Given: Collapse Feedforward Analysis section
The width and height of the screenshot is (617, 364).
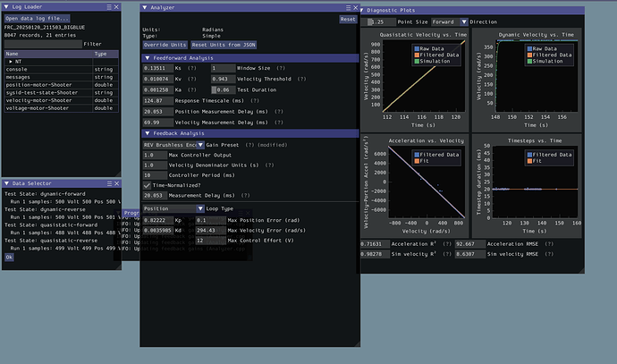Looking at the screenshot, I should [x=148, y=58].
